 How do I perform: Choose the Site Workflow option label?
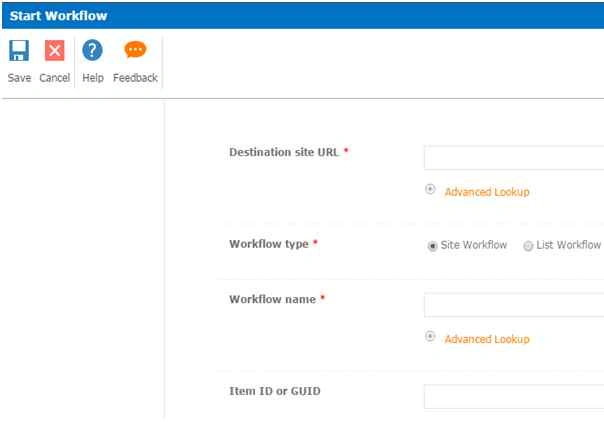473,245
